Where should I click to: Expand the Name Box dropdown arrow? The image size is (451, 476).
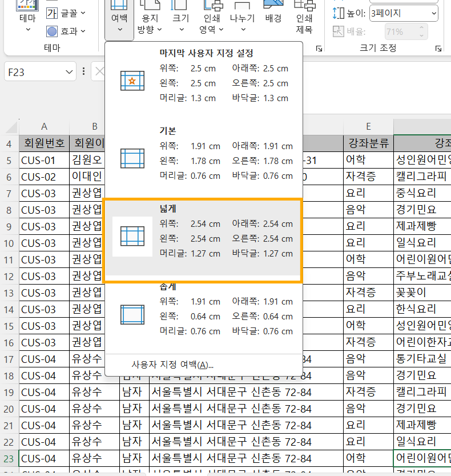coord(69,72)
